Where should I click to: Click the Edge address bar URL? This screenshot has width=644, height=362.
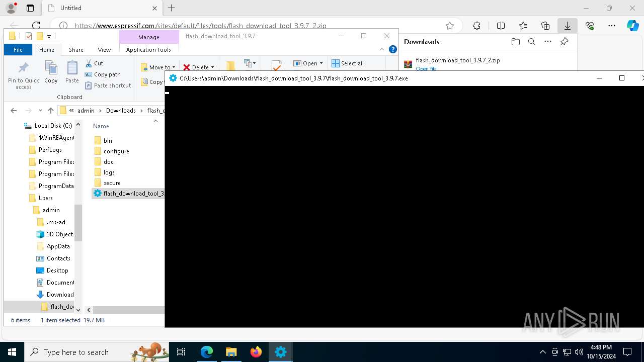coord(200,26)
